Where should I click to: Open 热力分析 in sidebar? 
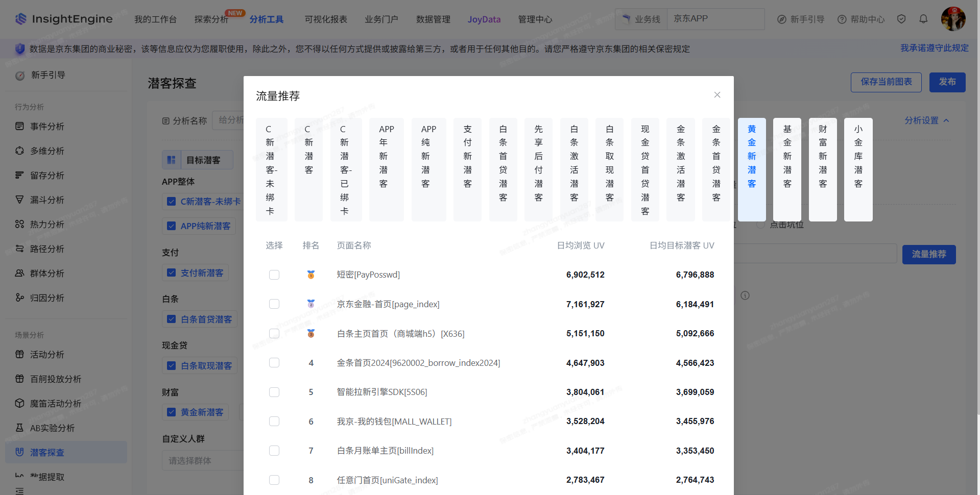pyautogui.click(x=47, y=224)
